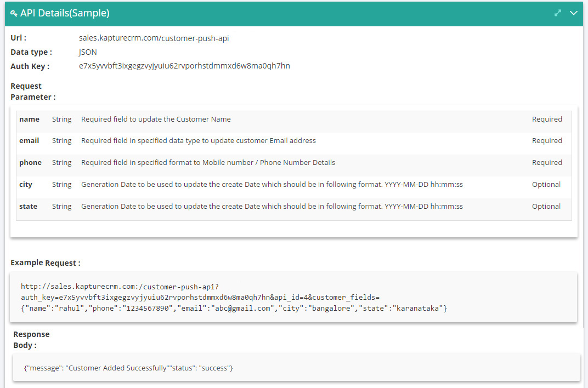The width and height of the screenshot is (588, 388).
Task: Click the "phone" parameter cell
Action: click(x=30, y=163)
